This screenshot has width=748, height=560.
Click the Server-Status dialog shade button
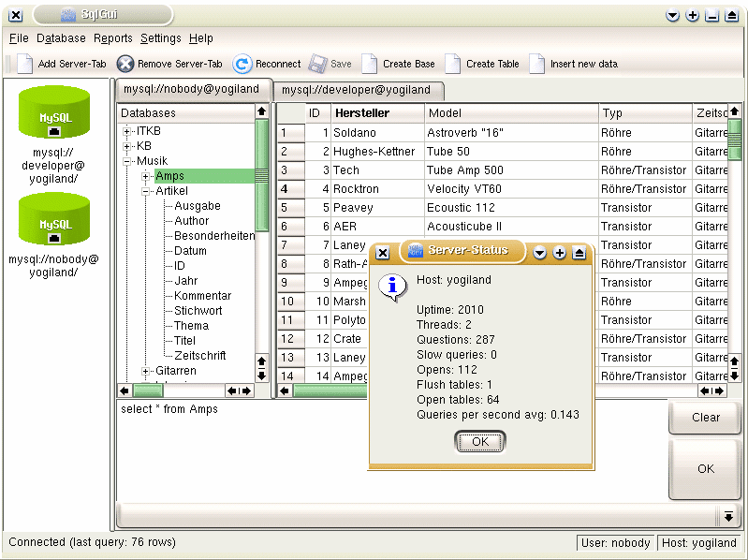[579, 253]
